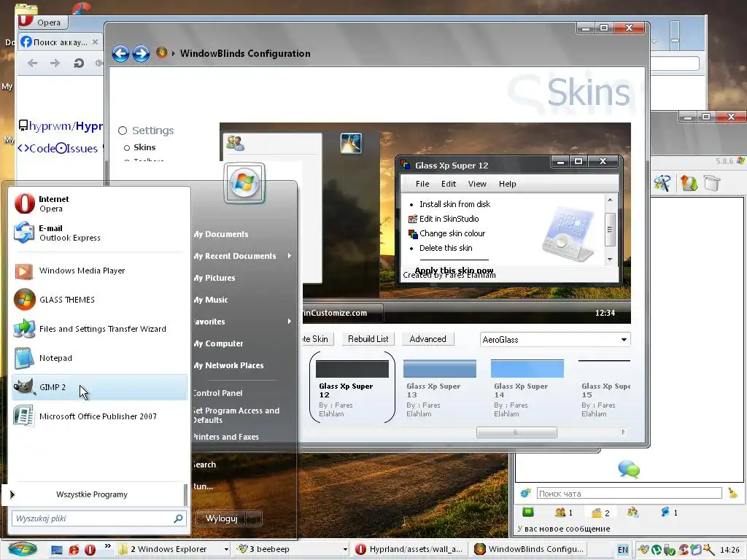This screenshot has width=747, height=560.
Task: Click Show Desktop quick launch icon
Action: pos(57,550)
